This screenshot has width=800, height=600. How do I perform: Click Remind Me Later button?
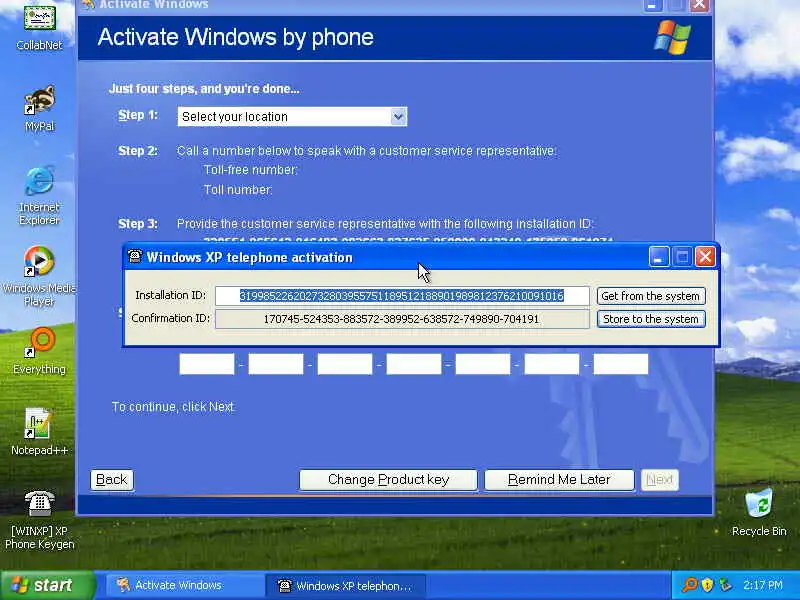point(559,480)
